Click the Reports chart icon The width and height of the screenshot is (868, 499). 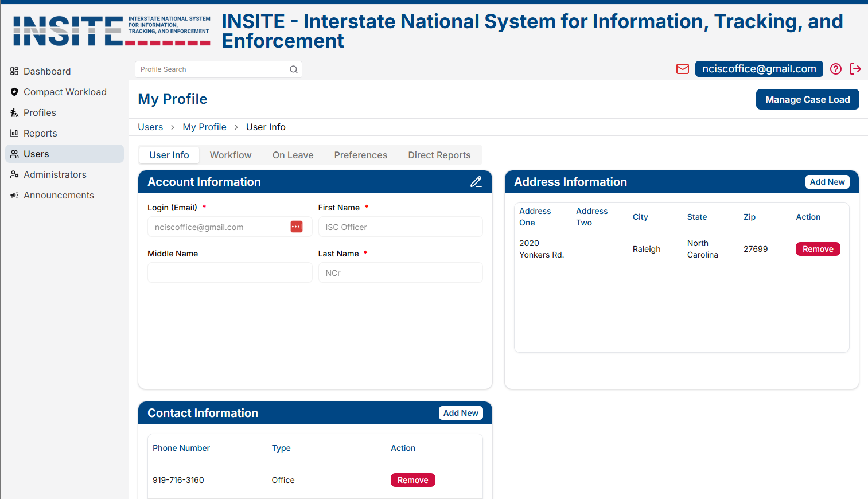coord(14,133)
